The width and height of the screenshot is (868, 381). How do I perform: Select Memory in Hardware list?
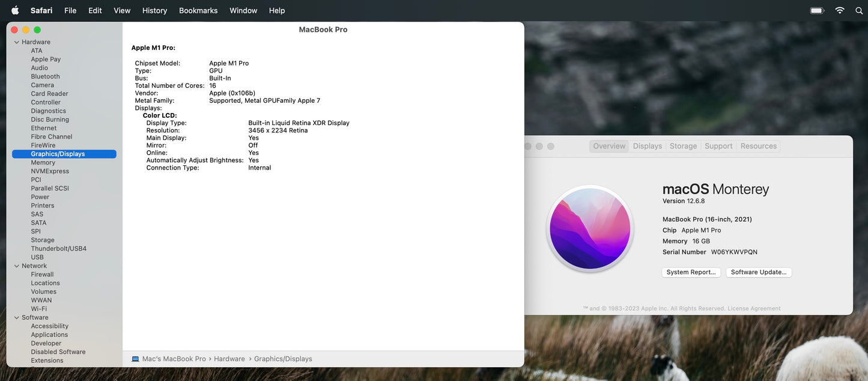[43, 162]
